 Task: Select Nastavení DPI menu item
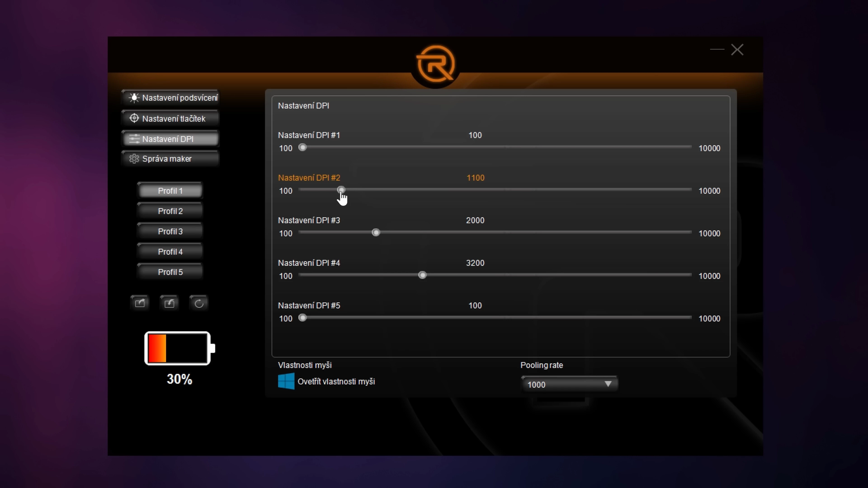(x=170, y=139)
